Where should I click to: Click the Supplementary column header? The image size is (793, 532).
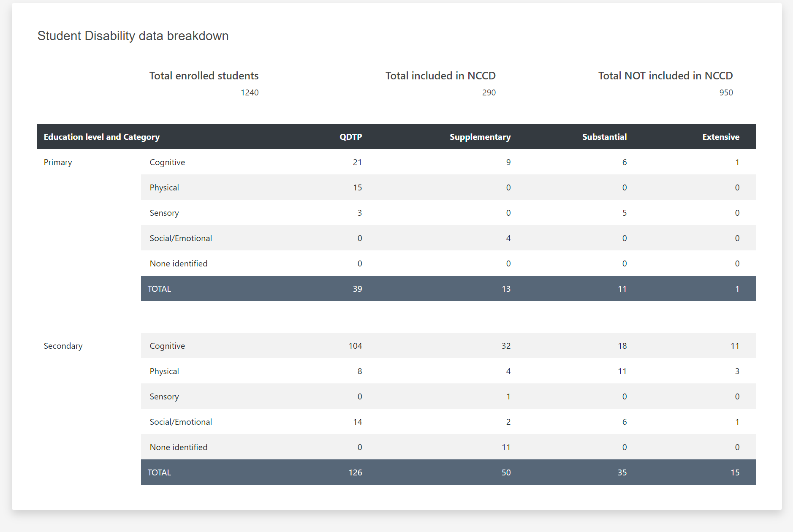[480, 137]
